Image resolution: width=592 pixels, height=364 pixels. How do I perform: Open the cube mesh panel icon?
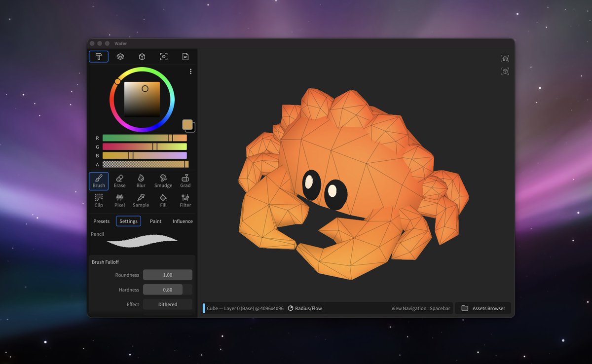pos(142,57)
